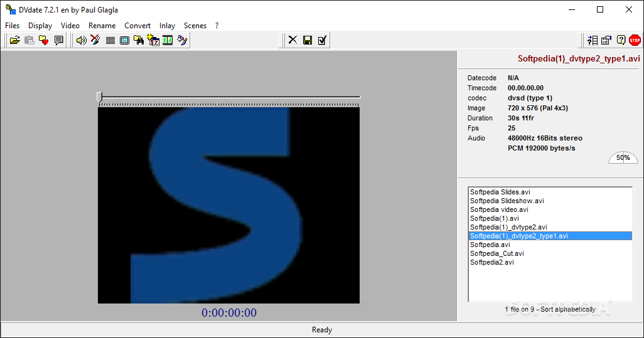Click the Timecode value 00.00.00.00
644x338 pixels.
[x=525, y=88]
